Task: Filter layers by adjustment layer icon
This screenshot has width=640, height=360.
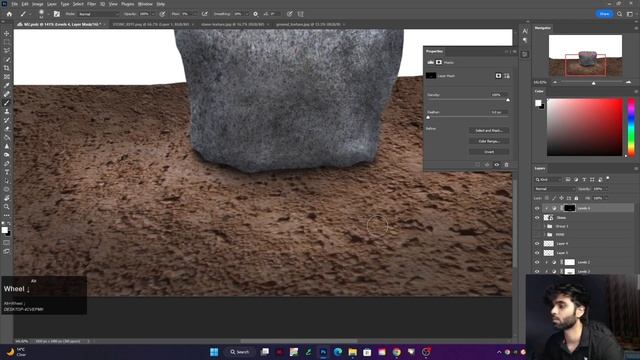Action: 576,180
